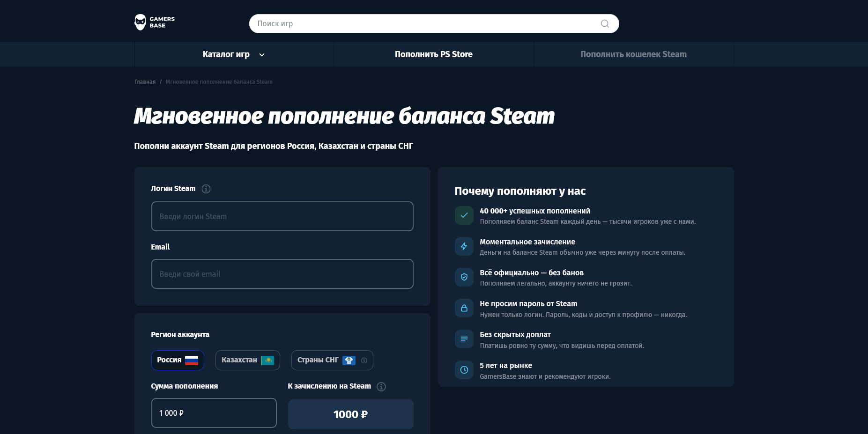Click the text 5 лет на рынке
The image size is (868, 434).
pyautogui.click(x=506, y=366)
